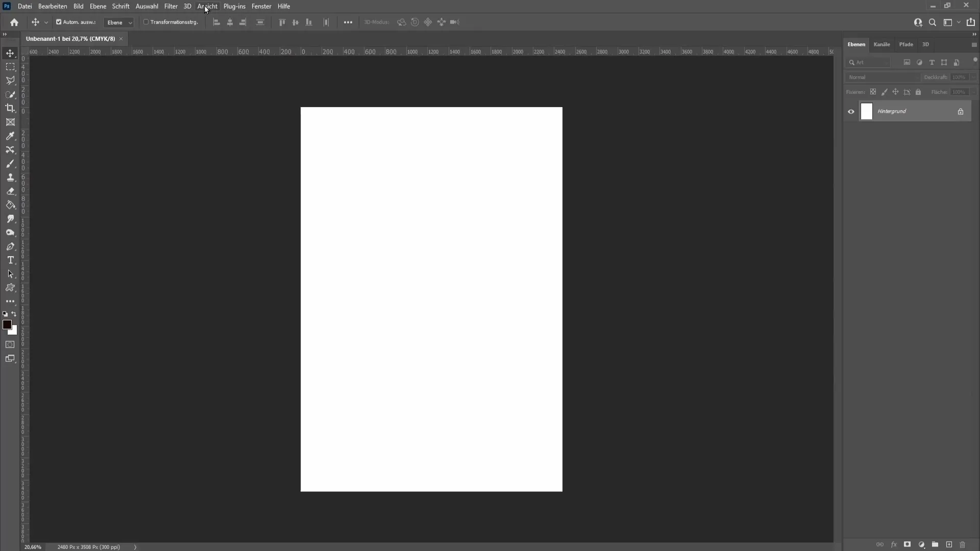Click Auswahl in the menu bar
The width and height of the screenshot is (980, 551).
(146, 6)
